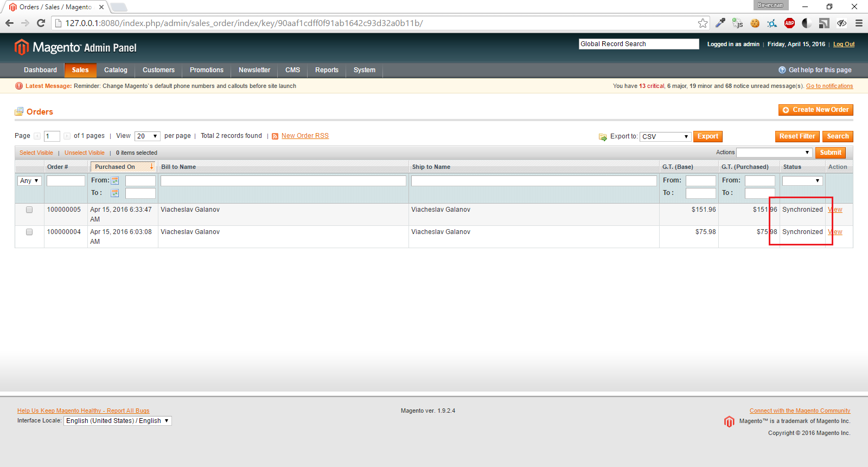
Task: Click Go to notifications link
Action: (x=829, y=86)
